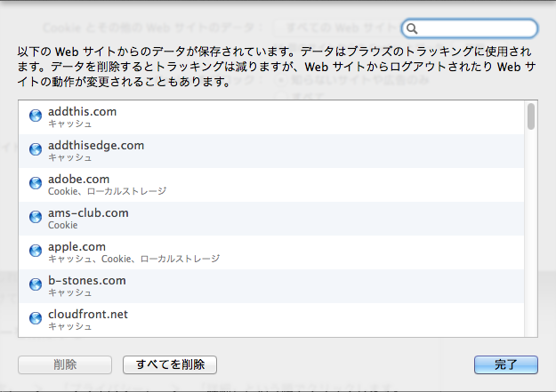Select the b-stones.com entry name
This screenshot has width=556, height=392.
87,280
